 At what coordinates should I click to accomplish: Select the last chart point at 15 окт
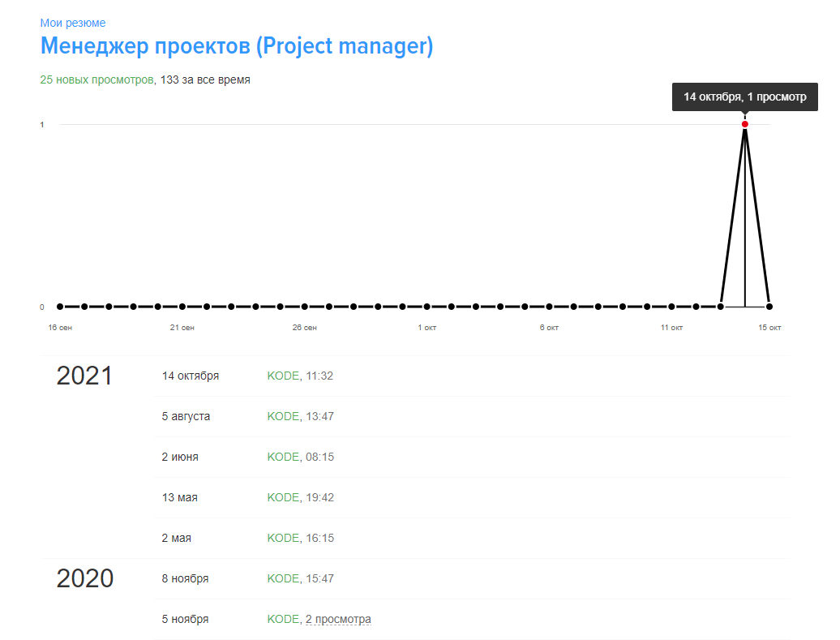click(769, 307)
